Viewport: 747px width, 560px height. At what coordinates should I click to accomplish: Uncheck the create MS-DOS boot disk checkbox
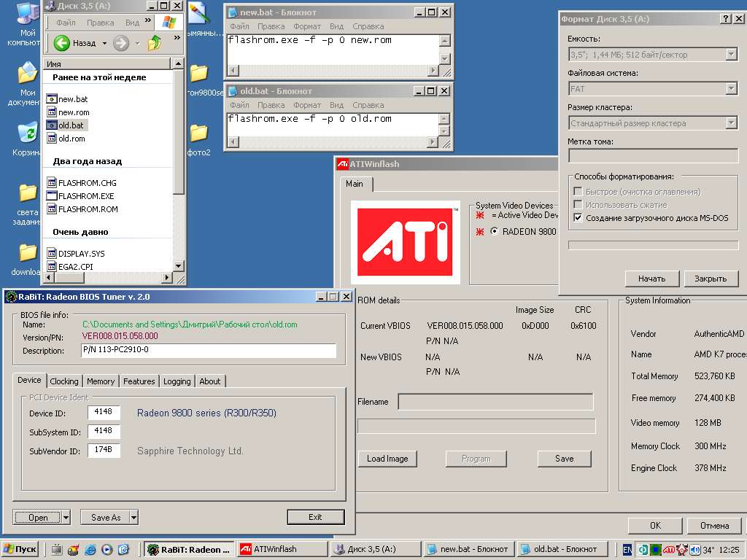(578, 217)
